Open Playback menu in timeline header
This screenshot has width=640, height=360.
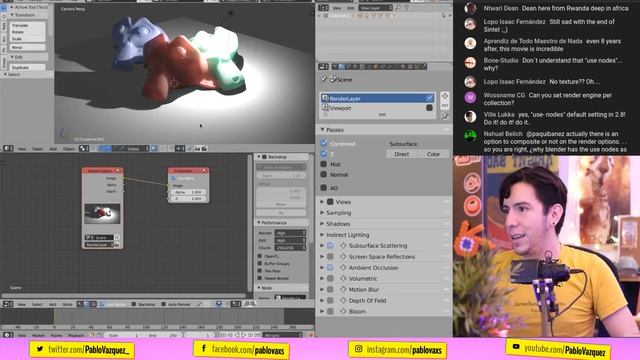[x=76, y=335]
